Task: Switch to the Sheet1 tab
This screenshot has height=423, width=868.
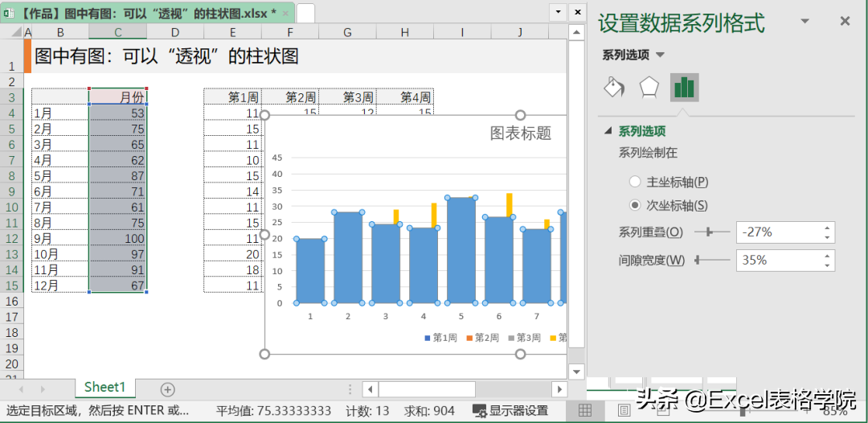Action: point(105,388)
